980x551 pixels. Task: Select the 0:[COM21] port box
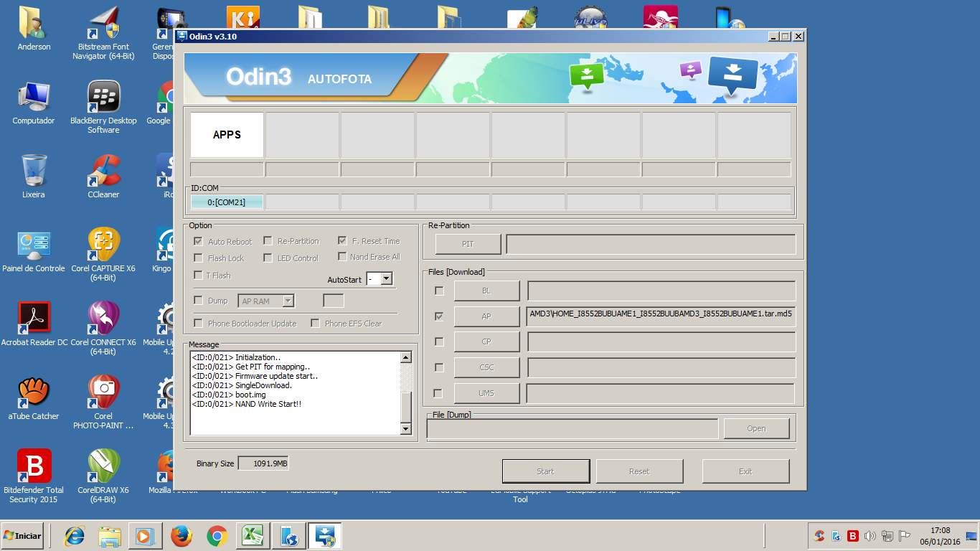227,202
